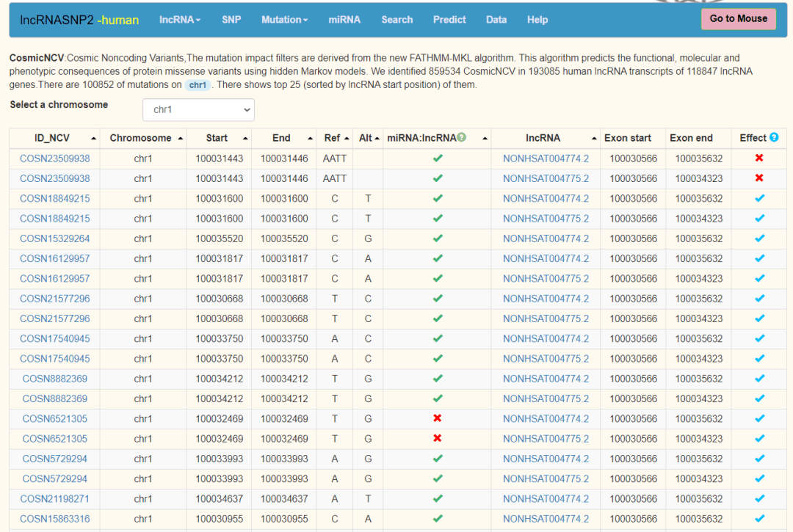
Task: Click the blue help icon beside Effect header
Action: coord(774,138)
